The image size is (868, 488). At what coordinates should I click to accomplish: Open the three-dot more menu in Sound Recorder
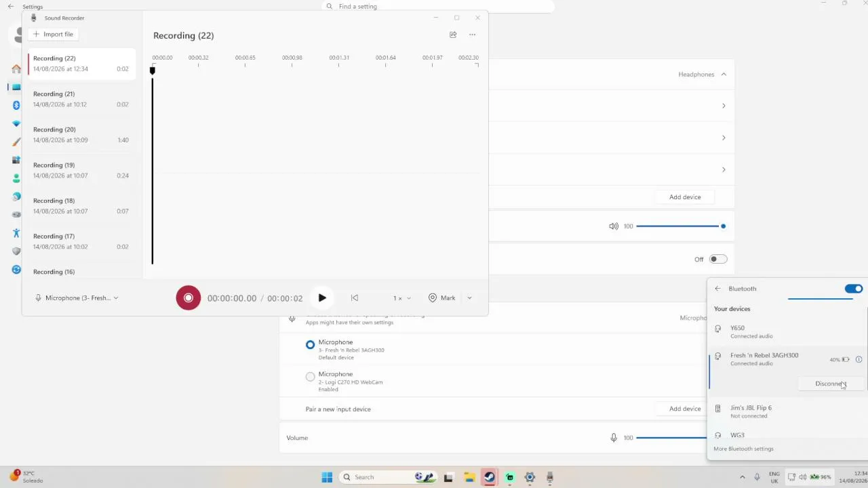[473, 35]
